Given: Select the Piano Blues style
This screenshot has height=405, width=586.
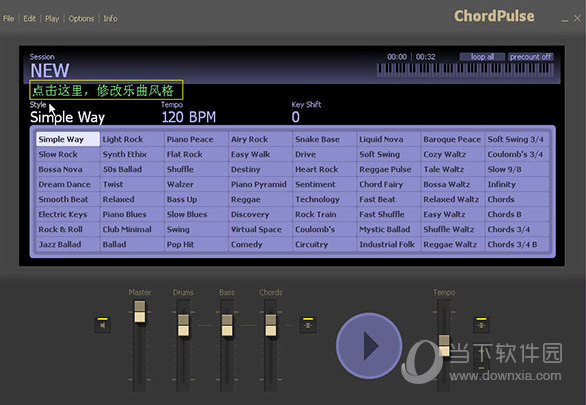Looking at the screenshot, I should tap(132, 214).
